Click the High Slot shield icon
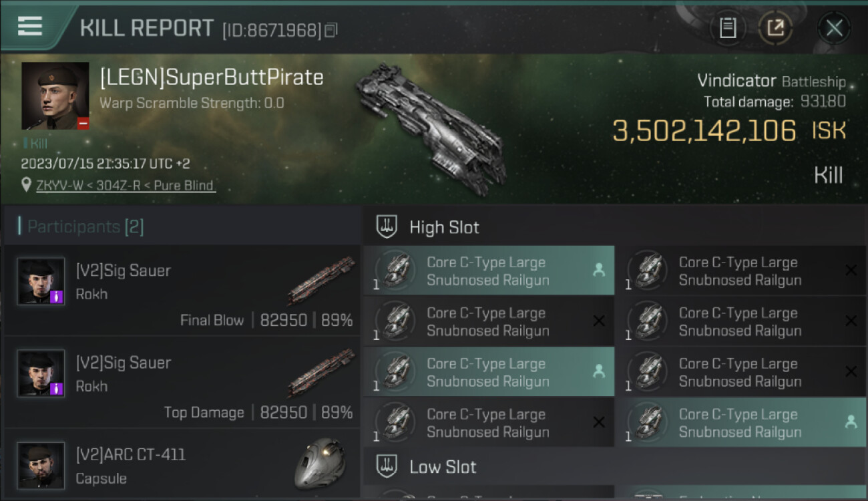 [387, 227]
